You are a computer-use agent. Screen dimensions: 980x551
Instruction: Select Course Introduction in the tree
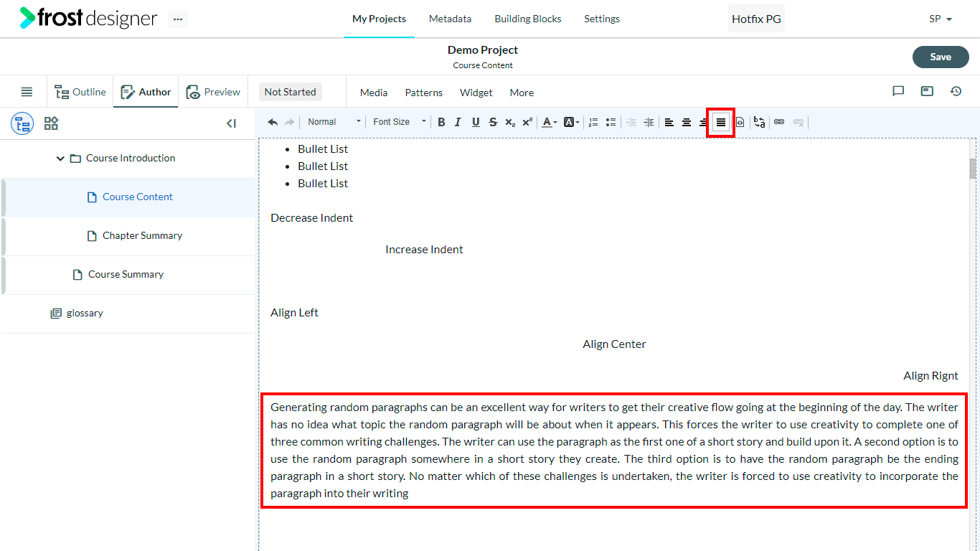click(x=131, y=158)
